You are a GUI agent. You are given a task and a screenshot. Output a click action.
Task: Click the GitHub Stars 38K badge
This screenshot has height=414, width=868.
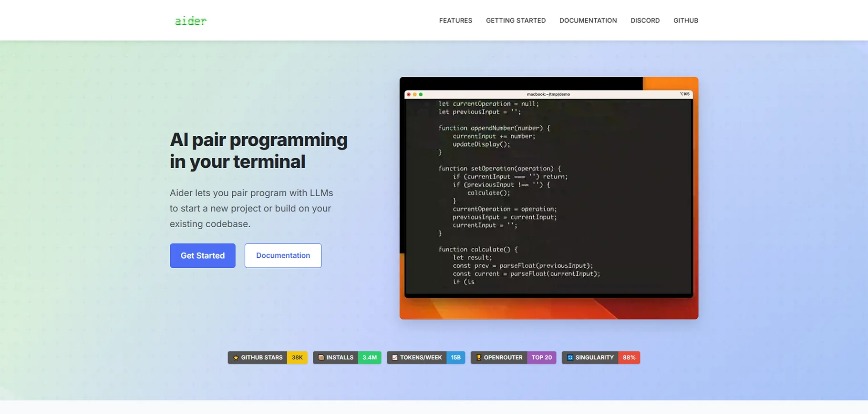(x=268, y=357)
